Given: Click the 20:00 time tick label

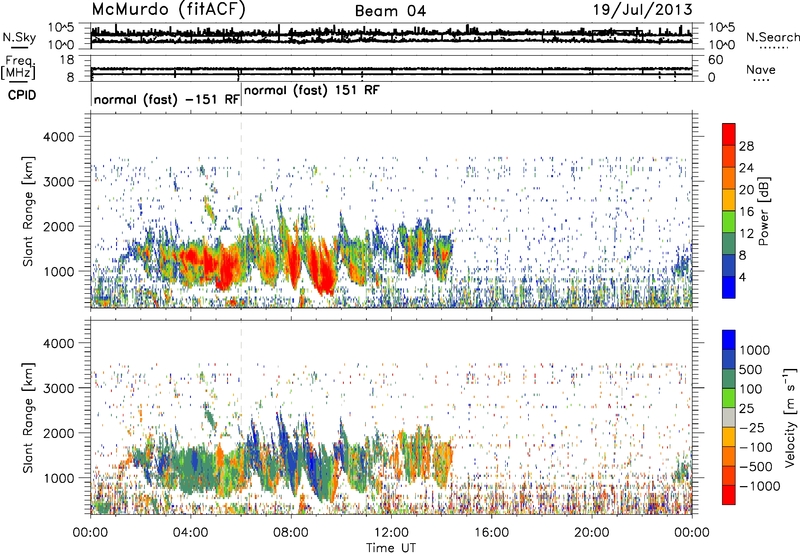Looking at the screenshot, I should (591, 533).
